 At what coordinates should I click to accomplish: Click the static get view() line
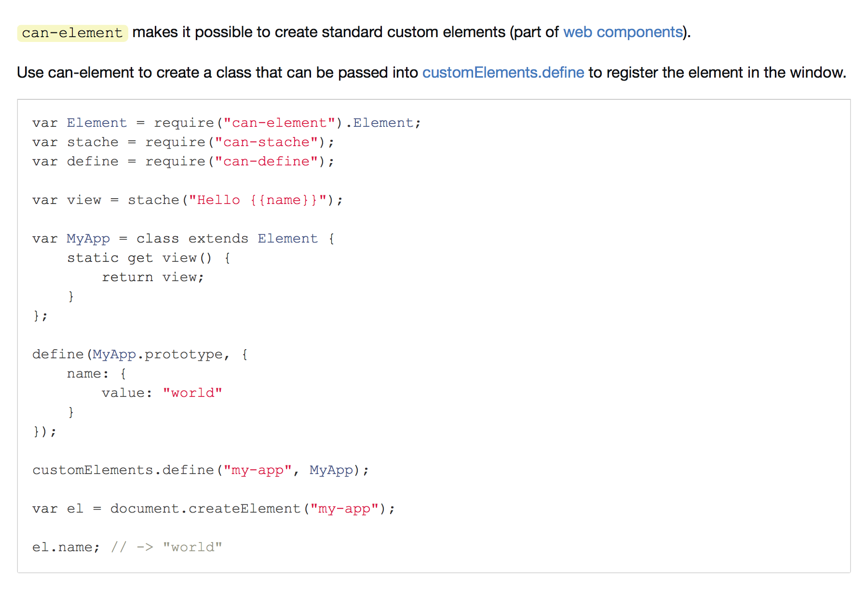tap(149, 258)
